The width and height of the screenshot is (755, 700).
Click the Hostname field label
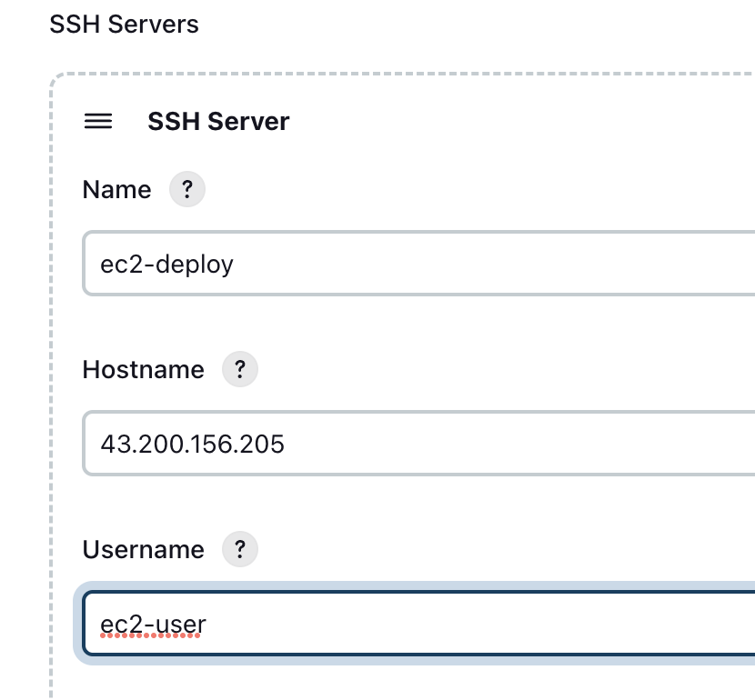pyautogui.click(x=144, y=370)
